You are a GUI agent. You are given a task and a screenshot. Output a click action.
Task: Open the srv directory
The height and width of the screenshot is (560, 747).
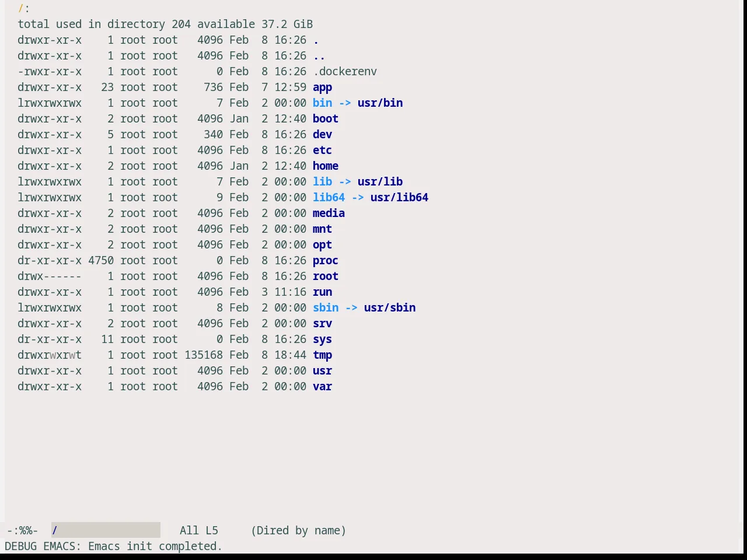click(x=322, y=324)
